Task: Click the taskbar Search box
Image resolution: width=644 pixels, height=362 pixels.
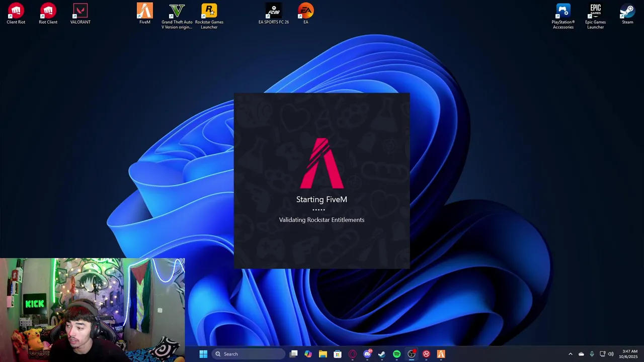Action: (249, 354)
